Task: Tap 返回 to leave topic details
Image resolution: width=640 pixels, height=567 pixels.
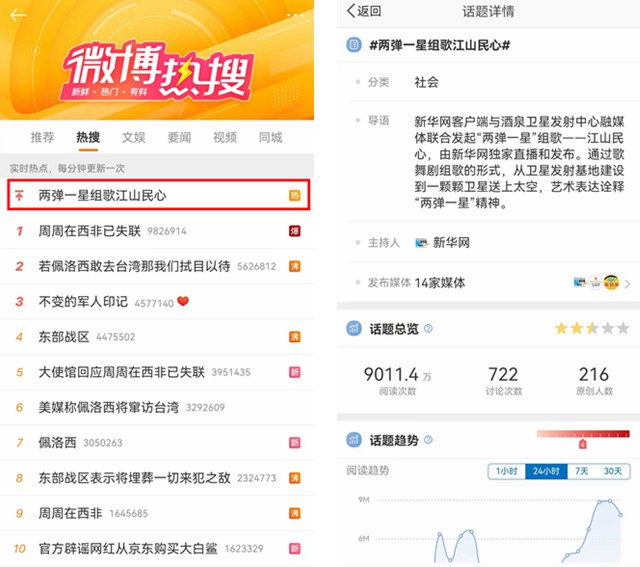Action: coord(363,11)
